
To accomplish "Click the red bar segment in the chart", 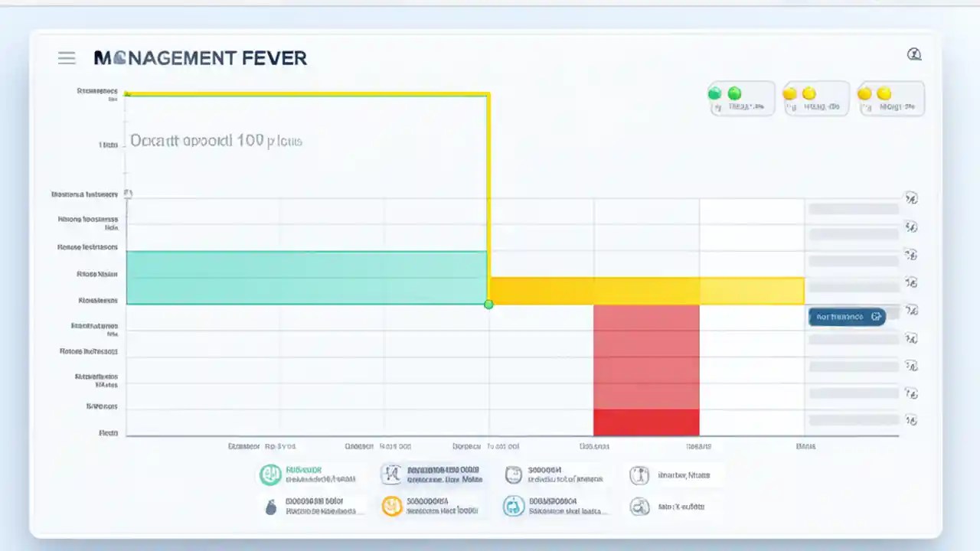I will pos(646,367).
